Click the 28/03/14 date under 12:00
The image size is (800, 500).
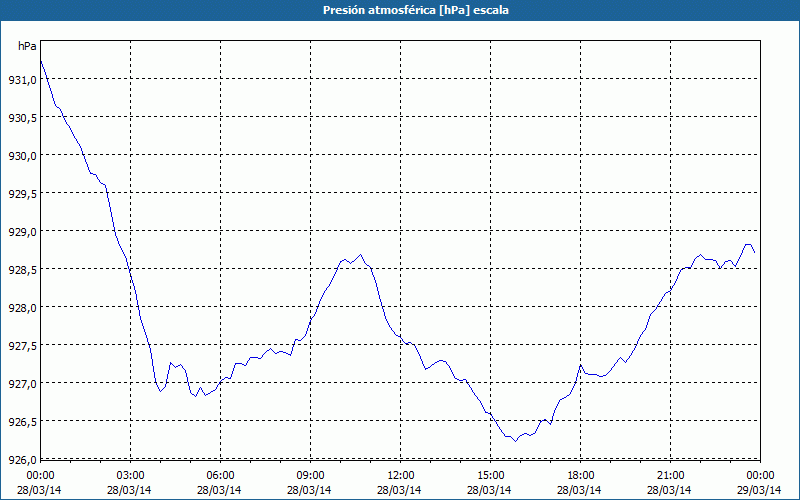pos(399,490)
